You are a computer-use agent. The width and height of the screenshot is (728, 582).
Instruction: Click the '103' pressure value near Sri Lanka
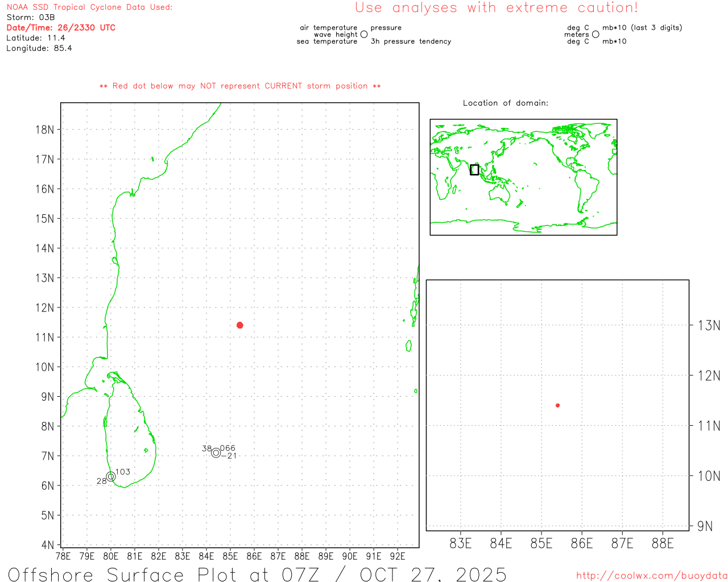point(123,472)
